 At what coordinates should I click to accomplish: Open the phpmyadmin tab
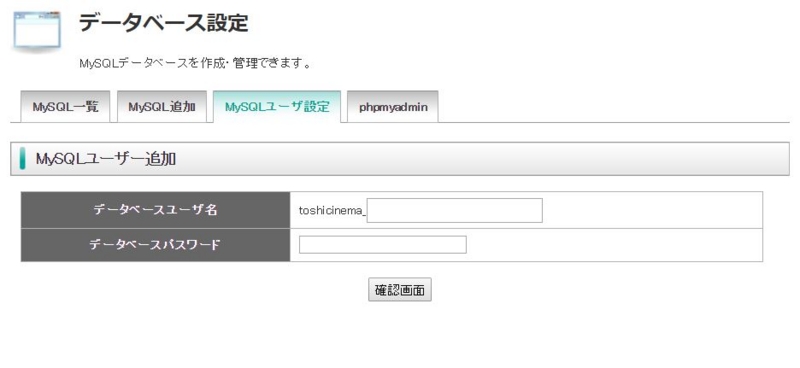393,107
